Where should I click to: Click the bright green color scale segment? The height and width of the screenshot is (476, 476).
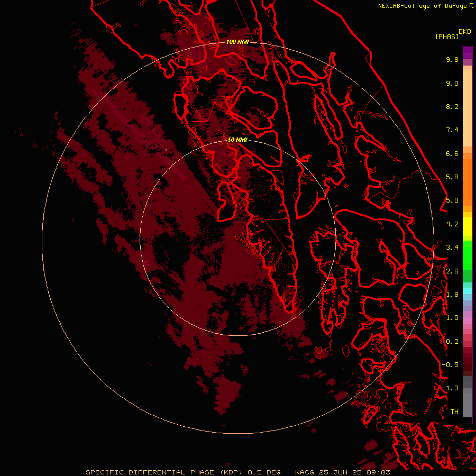467,255
